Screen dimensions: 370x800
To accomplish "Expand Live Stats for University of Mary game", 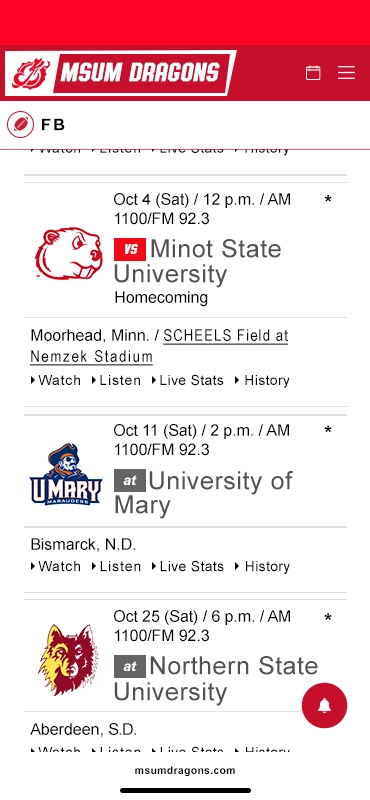I will (x=187, y=566).
